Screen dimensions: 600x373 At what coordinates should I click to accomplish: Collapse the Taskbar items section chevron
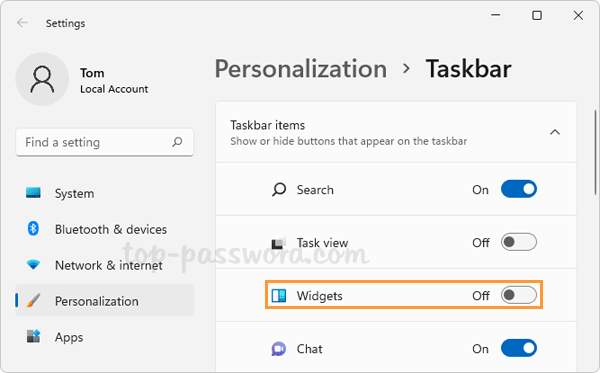point(555,132)
